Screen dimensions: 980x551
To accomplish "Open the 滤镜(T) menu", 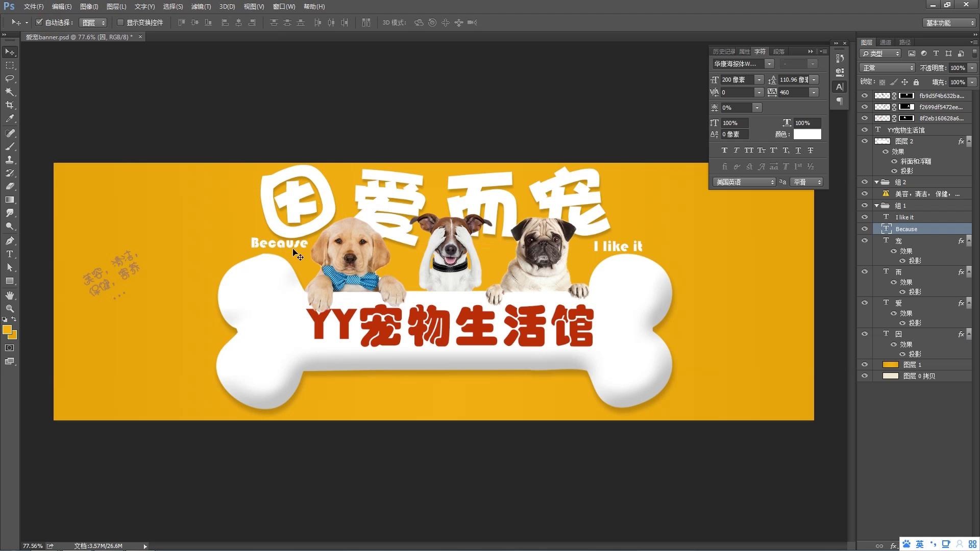I will click(201, 7).
